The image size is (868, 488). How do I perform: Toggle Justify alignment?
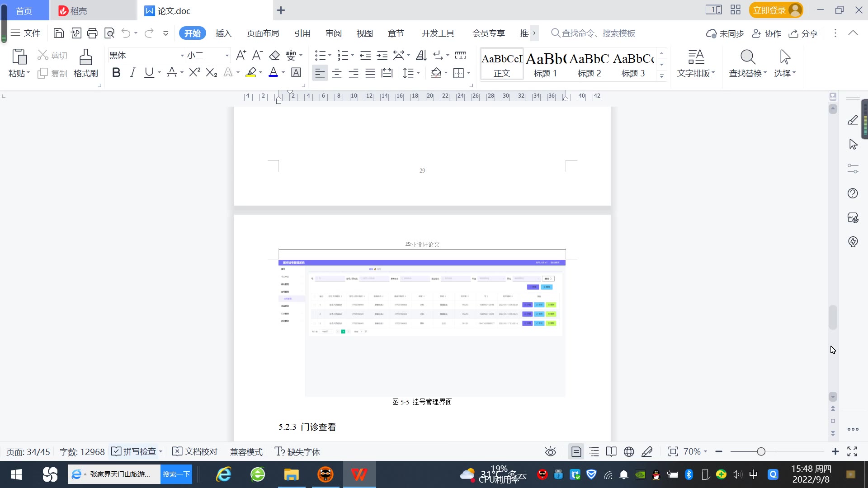(370, 72)
